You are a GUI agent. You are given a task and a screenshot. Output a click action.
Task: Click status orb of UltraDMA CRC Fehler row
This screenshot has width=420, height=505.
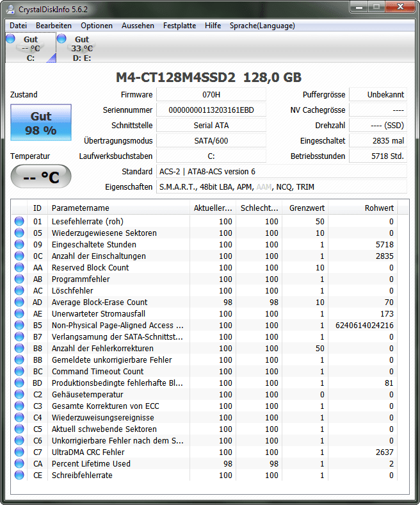click(x=19, y=452)
